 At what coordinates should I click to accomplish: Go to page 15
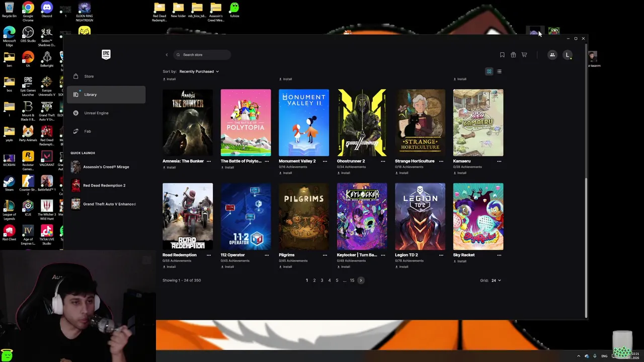click(352, 281)
